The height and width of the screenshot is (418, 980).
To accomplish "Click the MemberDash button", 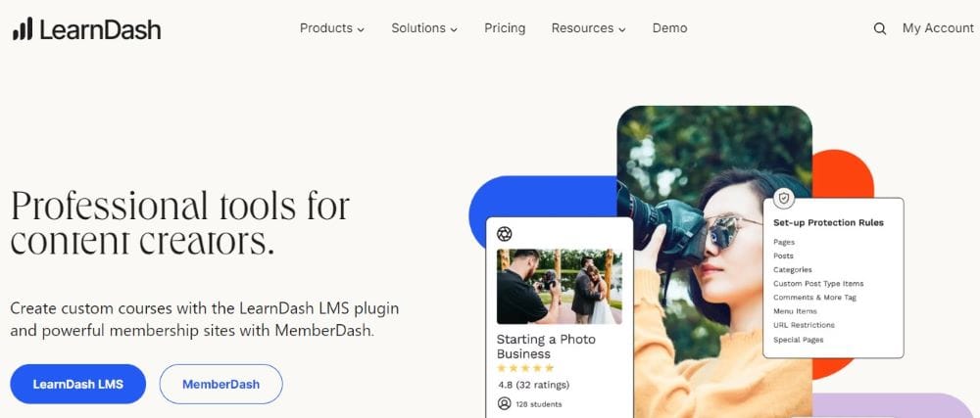I will 220,385.
